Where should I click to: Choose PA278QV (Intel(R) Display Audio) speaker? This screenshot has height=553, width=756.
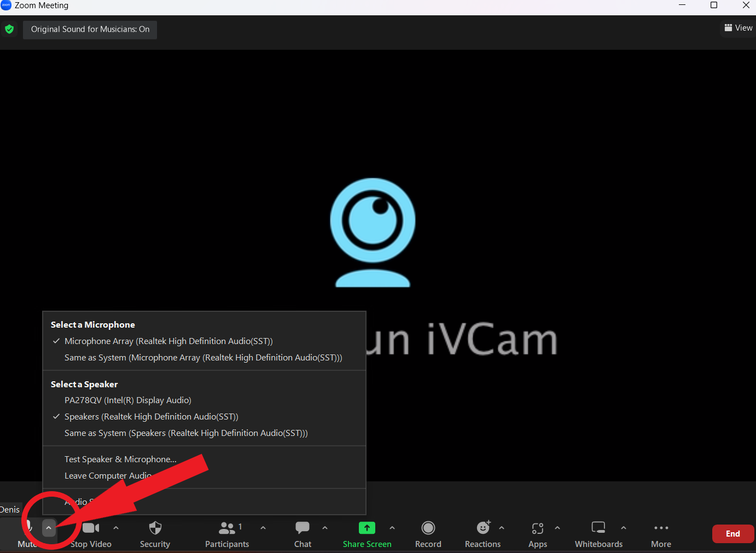(204, 400)
